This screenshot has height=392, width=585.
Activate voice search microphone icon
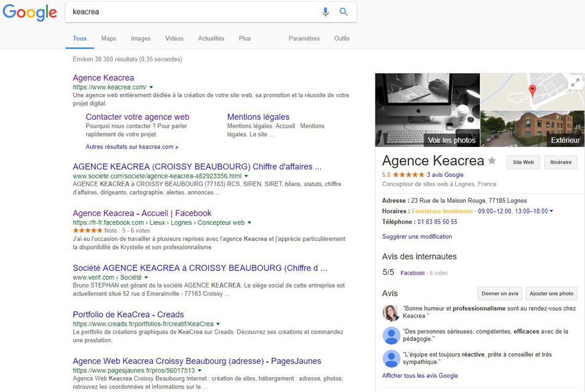pos(325,12)
